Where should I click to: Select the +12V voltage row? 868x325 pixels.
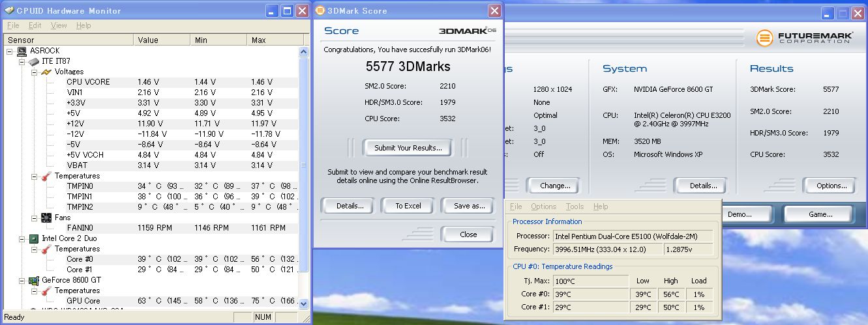pyautogui.click(x=151, y=124)
